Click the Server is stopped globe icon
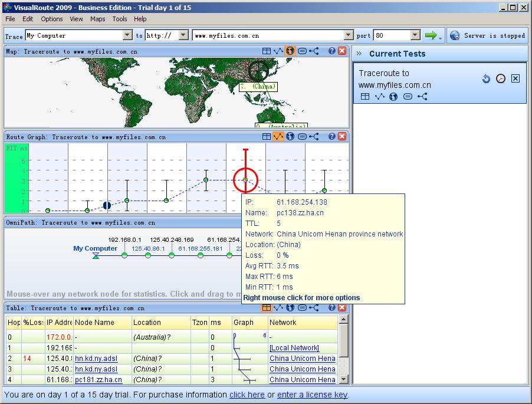The image size is (532, 404). (454, 35)
